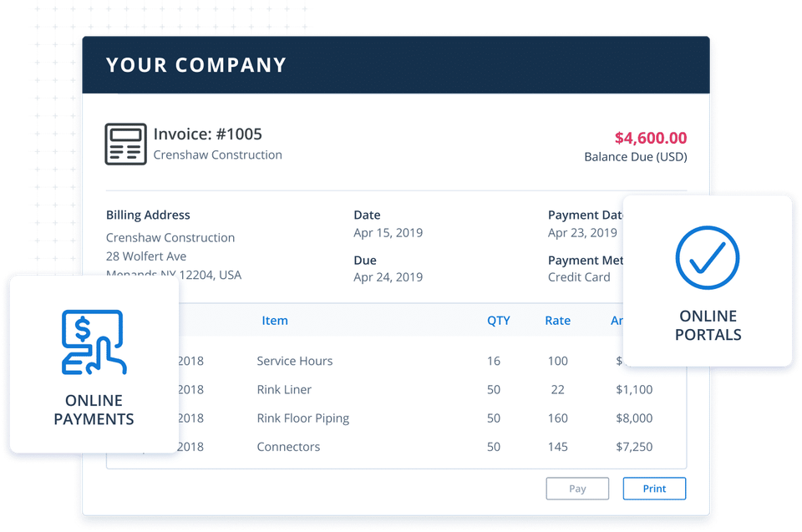Select the Connectors row

coord(288,447)
